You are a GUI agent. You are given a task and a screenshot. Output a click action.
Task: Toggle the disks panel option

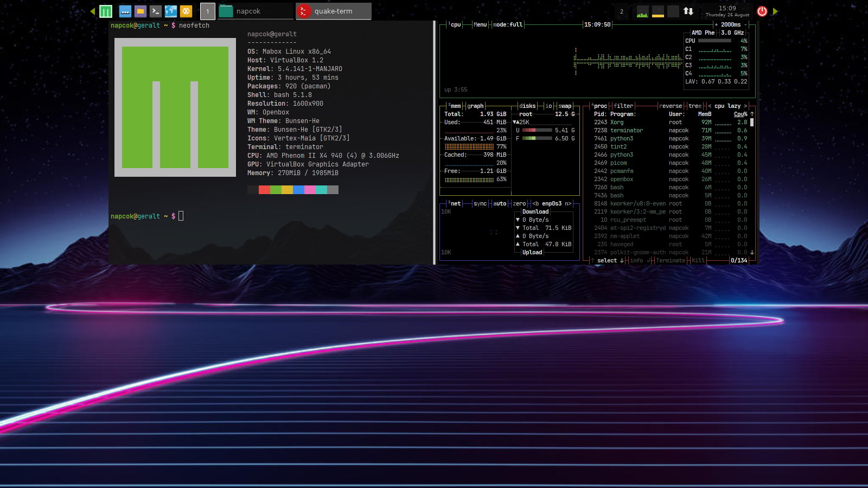click(x=527, y=106)
